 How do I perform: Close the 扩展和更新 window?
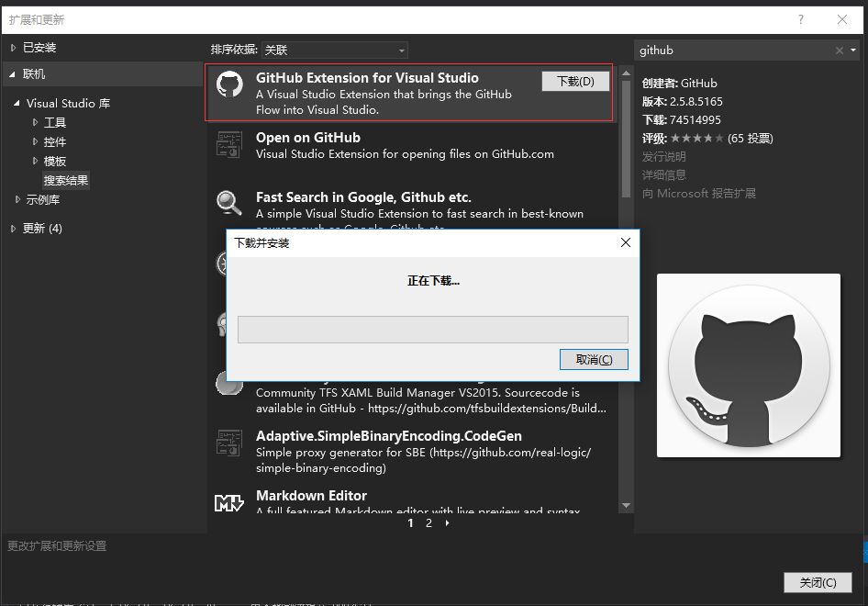(x=842, y=20)
